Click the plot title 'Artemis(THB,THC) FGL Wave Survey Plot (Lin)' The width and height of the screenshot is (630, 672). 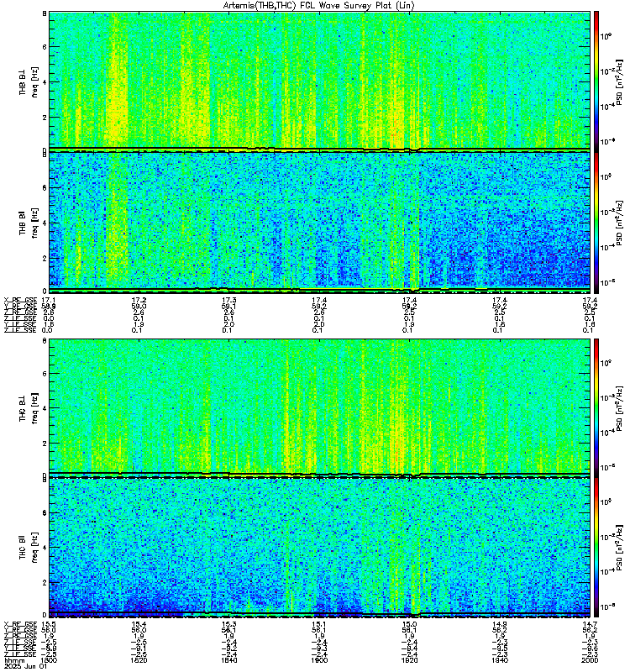(x=319, y=5)
